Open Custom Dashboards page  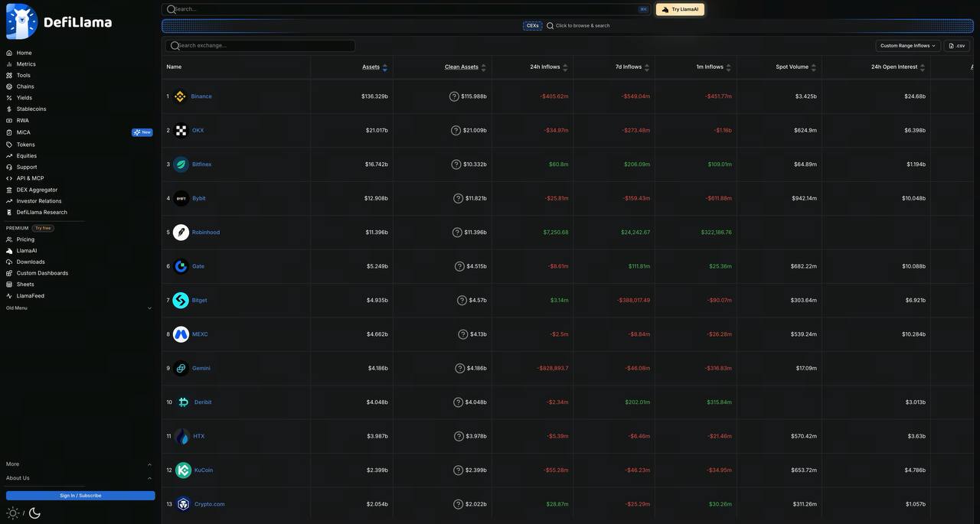click(42, 273)
